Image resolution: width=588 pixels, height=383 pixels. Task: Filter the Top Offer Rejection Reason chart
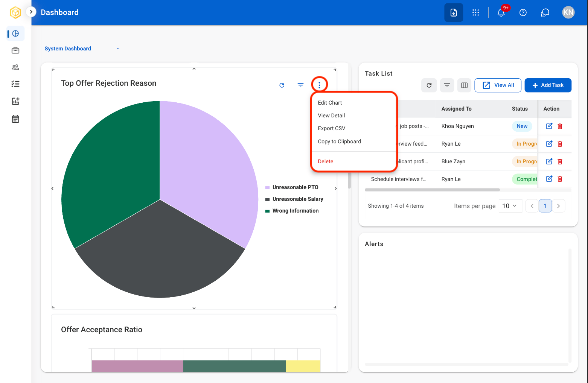click(x=300, y=85)
